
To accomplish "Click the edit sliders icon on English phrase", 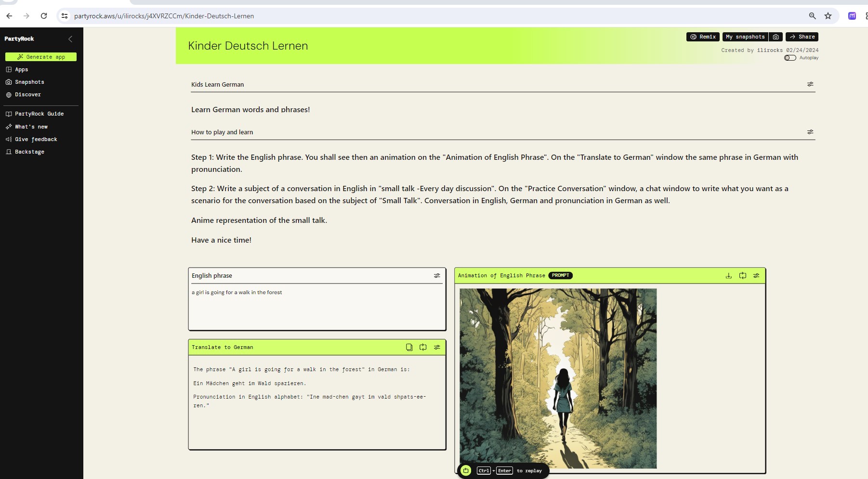I will point(437,276).
